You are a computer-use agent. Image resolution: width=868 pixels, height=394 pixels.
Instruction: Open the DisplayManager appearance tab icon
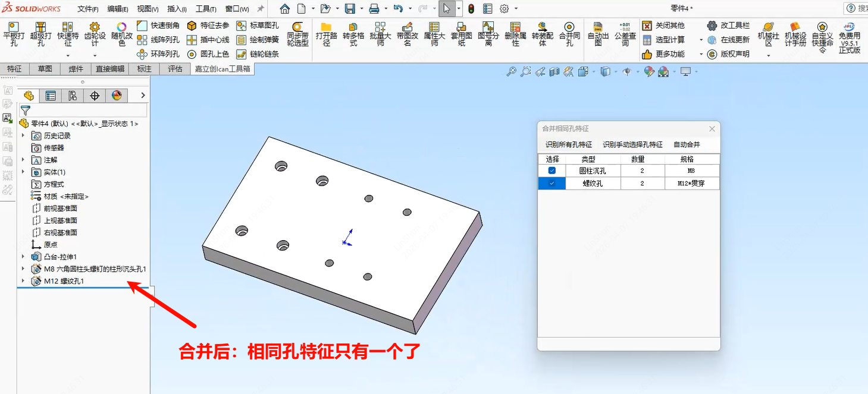pos(117,96)
